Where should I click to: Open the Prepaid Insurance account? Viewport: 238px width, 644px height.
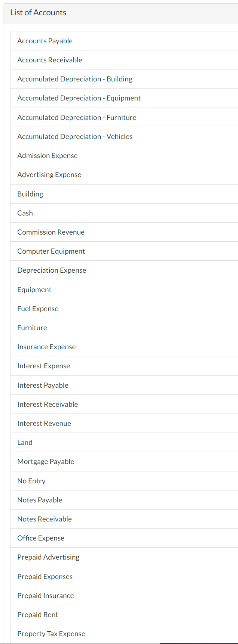pyautogui.click(x=45, y=595)
